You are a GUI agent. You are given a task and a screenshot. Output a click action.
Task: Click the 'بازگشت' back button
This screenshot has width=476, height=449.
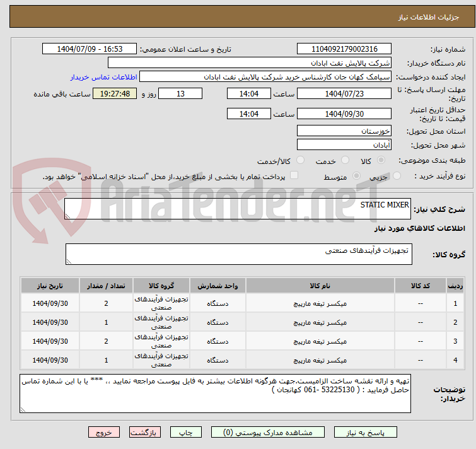click(145, 433)
